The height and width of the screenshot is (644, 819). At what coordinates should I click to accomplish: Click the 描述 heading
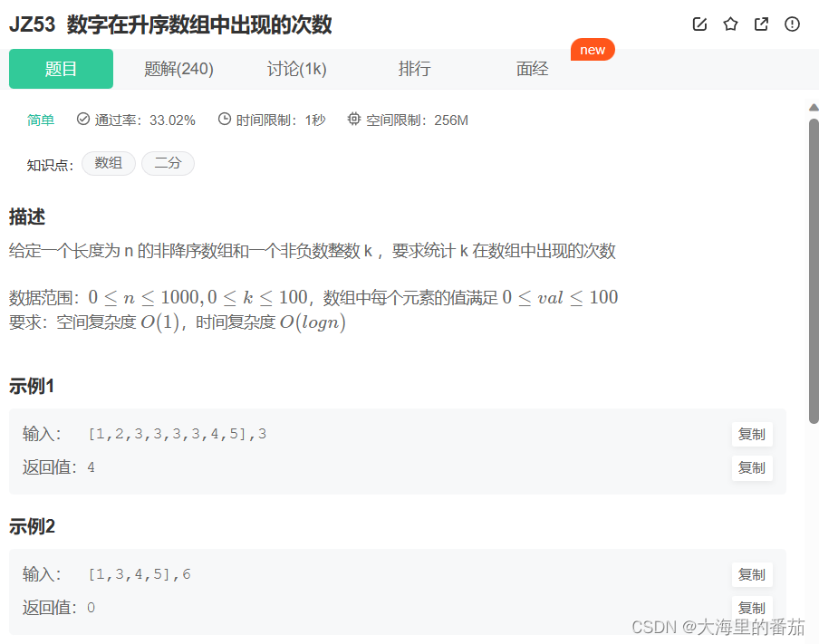pos(27,216)
